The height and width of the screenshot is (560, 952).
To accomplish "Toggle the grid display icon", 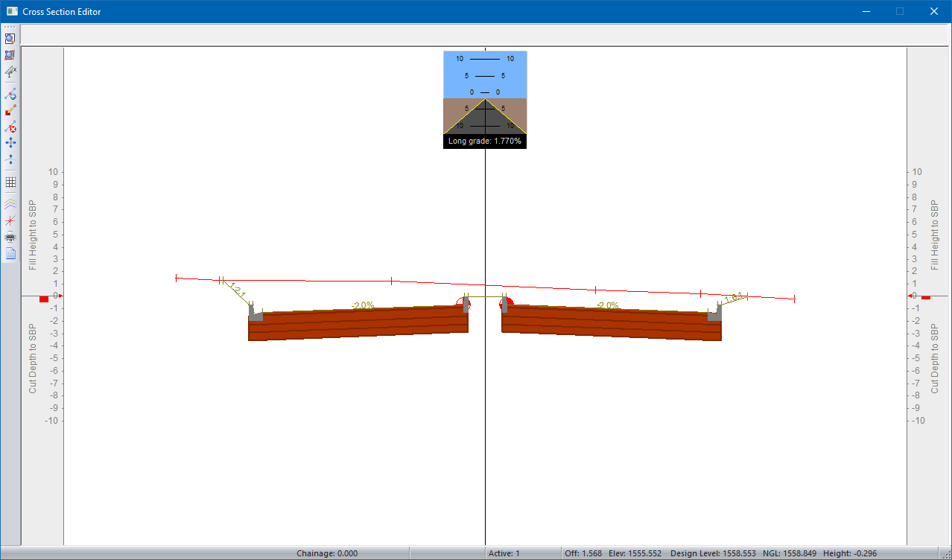I will (10, 182).
